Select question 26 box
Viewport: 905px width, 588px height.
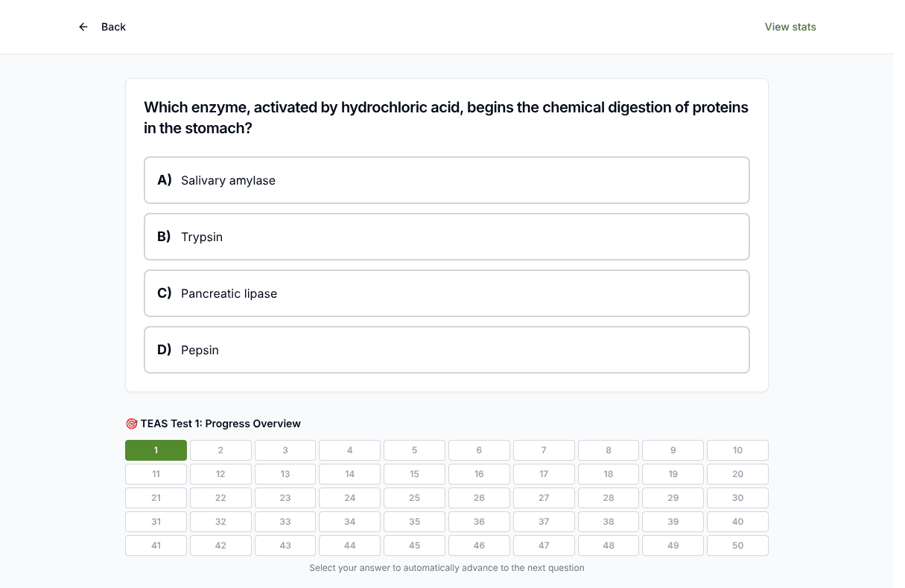479,498
